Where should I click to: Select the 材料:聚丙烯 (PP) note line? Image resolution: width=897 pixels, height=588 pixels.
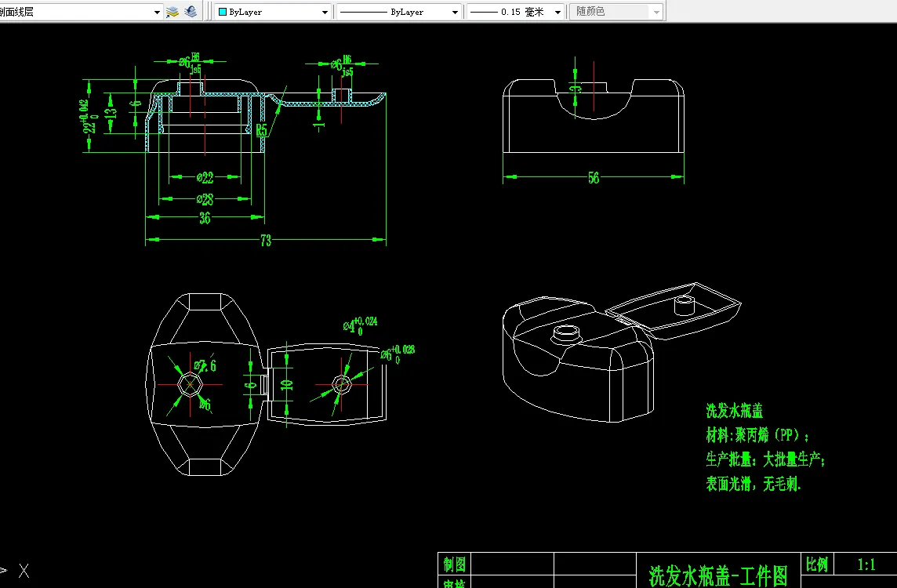point(757,435)
